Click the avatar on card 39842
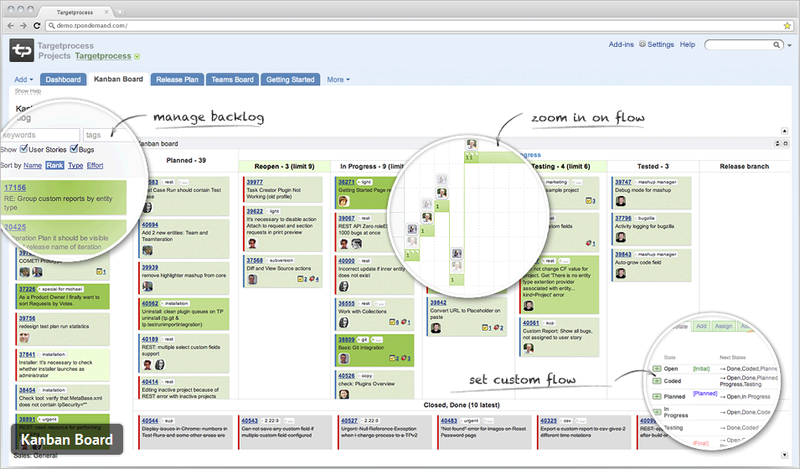 436,328
